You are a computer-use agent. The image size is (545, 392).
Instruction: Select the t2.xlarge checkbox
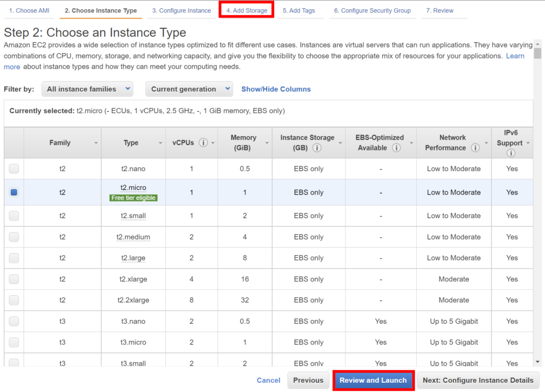point(14,279)
